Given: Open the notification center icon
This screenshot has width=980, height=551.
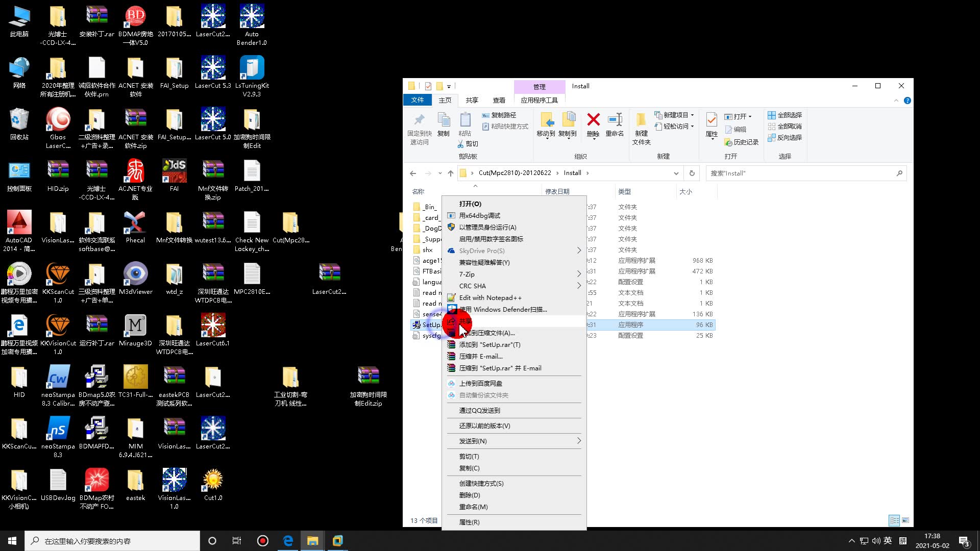Looking at the screenshot, I should [x=964, y=541].
